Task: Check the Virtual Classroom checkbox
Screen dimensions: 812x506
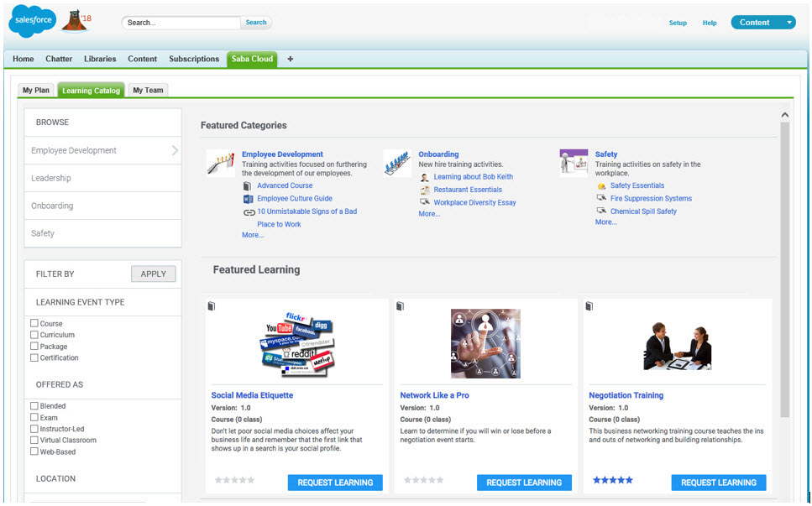Action: [x=34, y=440]
